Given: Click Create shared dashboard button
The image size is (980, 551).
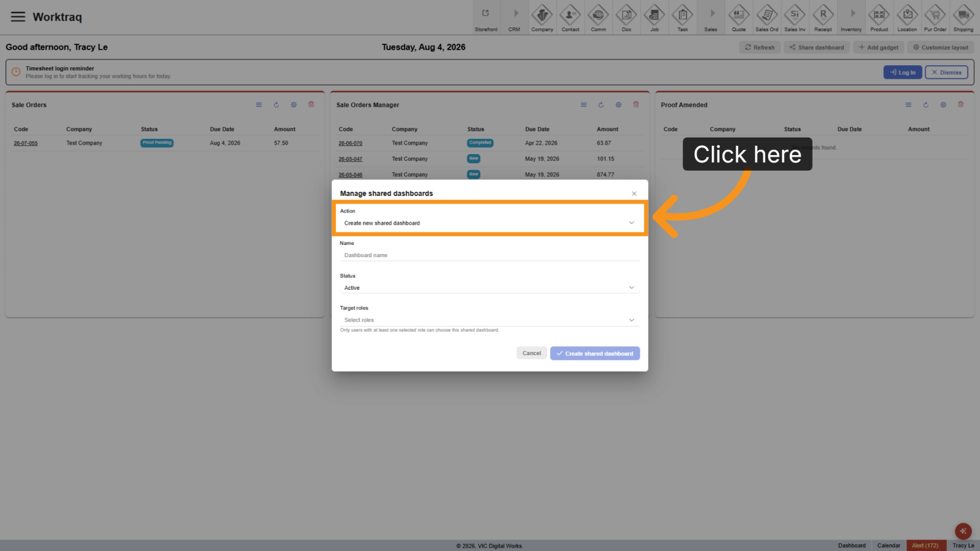Looking at the screenshot, I should coord(595,353).
